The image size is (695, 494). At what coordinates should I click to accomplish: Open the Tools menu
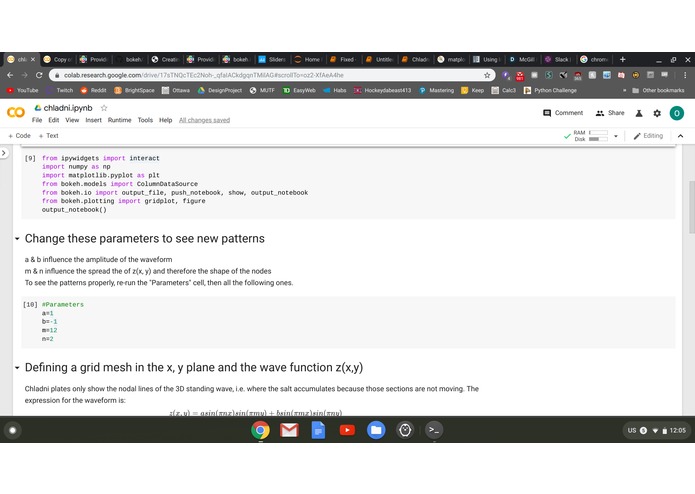coord(145,120)
